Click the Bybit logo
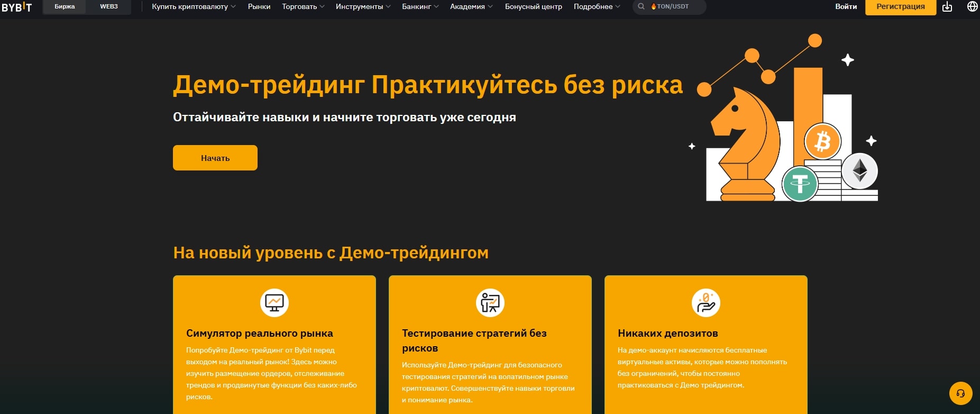Viewport: 980px width, 414px height. (x=16, y=7)
